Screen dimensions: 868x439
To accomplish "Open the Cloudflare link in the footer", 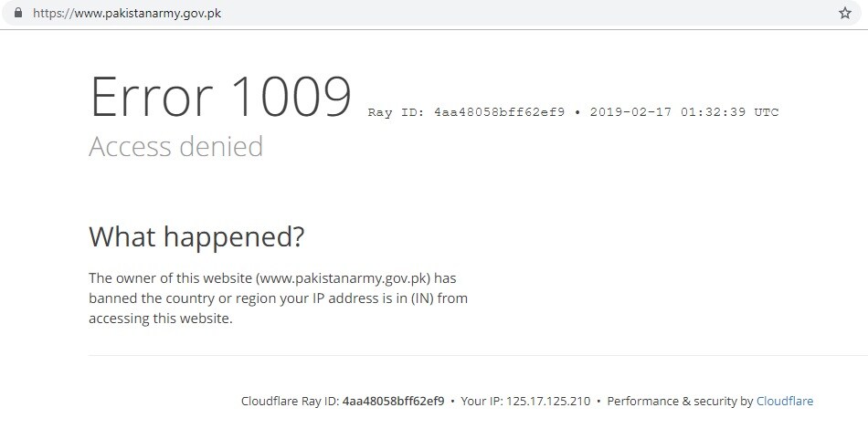I will (x=785, y=401).
